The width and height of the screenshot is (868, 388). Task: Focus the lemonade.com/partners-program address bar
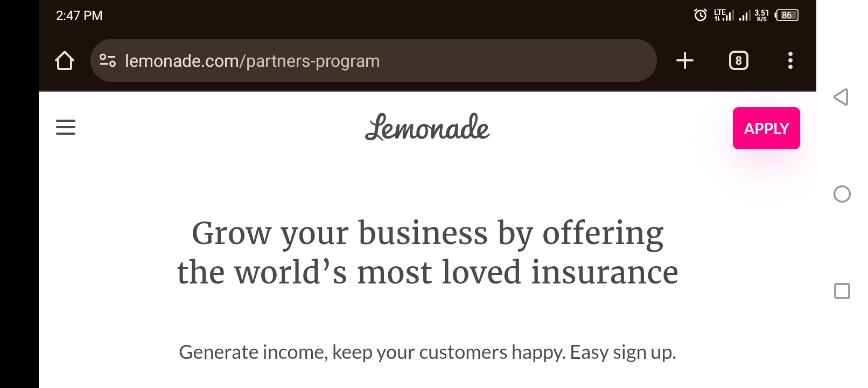373,60
